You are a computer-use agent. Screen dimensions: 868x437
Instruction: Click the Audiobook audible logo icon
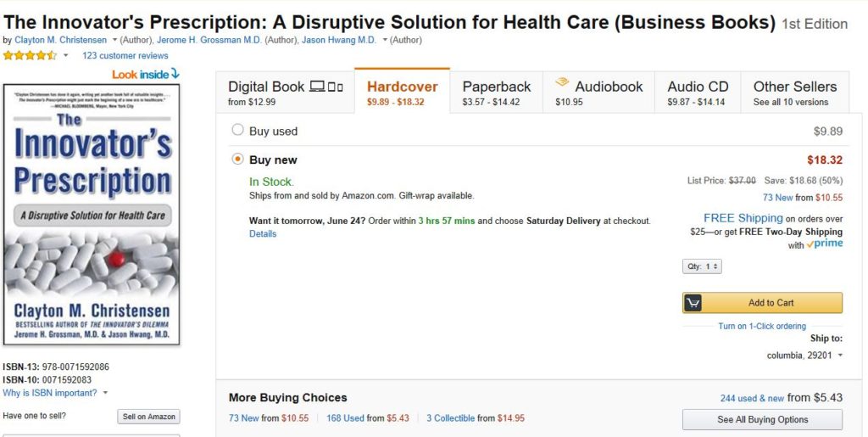[563, 82]
